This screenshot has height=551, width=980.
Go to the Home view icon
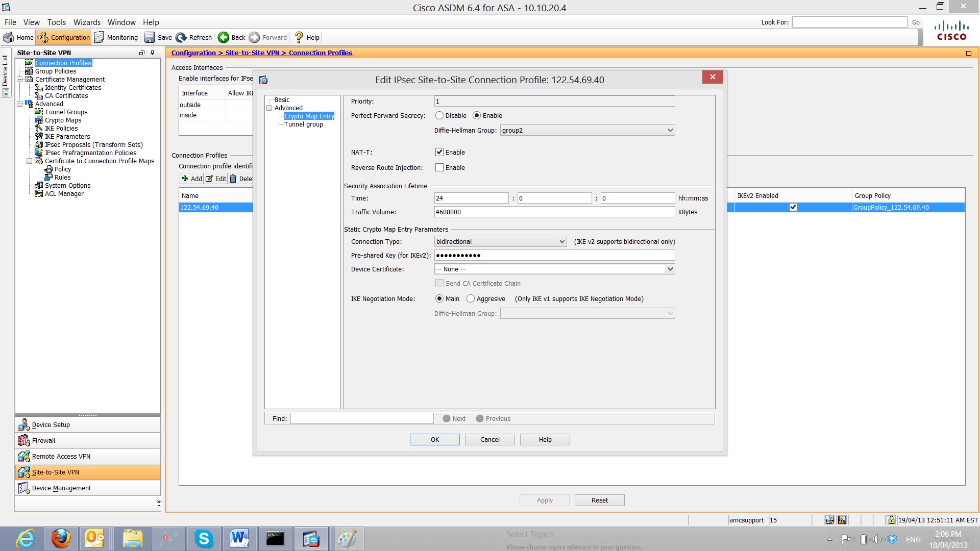click(x=9, y=37)
